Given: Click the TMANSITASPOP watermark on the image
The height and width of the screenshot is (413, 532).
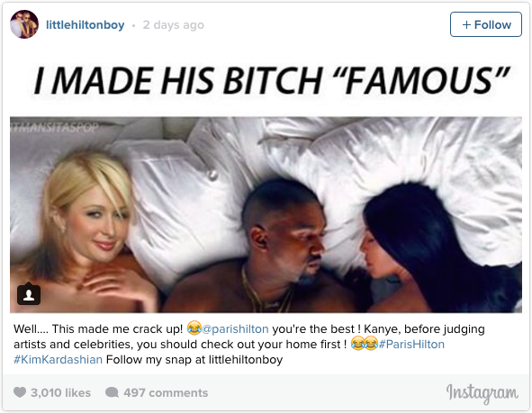Looking at the screenshot, I should pos(55,127).
